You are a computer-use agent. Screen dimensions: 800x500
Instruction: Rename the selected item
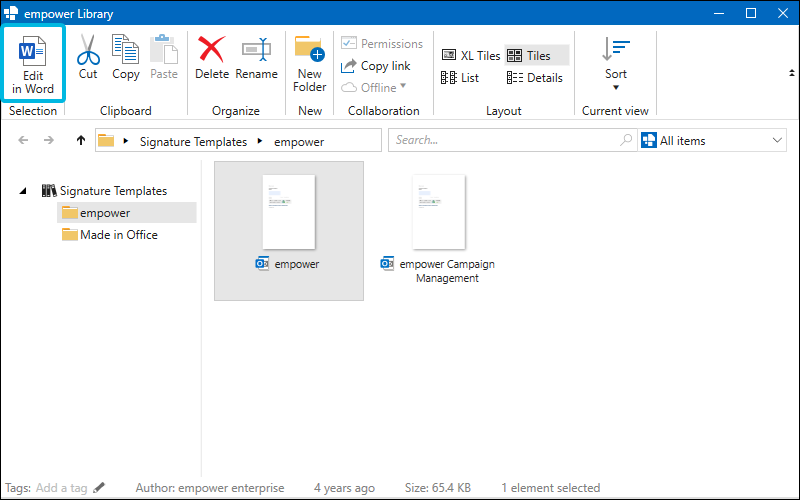256,57
